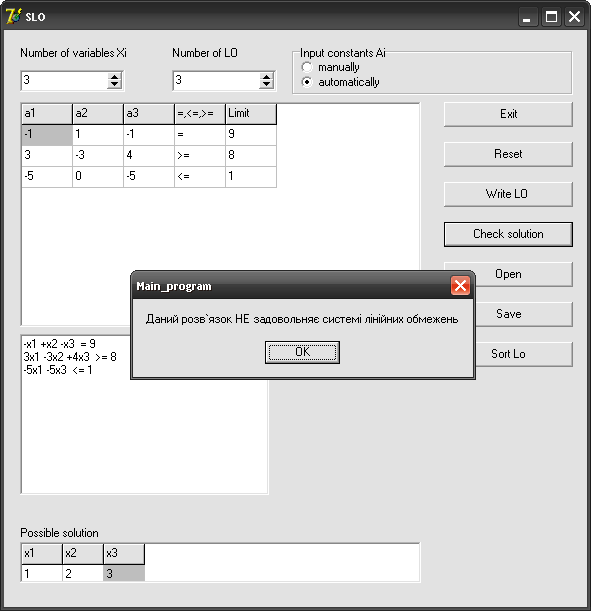
Task: Click line '-x1 +x2 -x3 = 9' in text box
Action: pyautogui.click(x=59, y=344)
